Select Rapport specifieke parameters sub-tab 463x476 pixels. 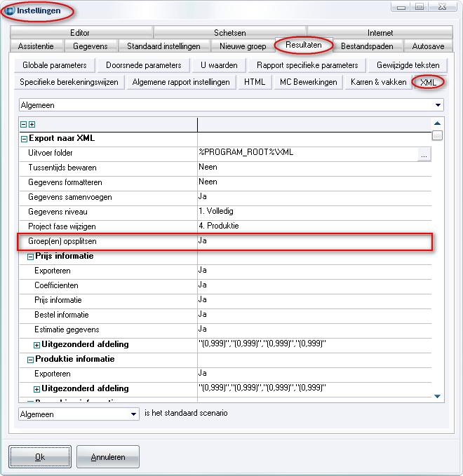pos(307,65)
